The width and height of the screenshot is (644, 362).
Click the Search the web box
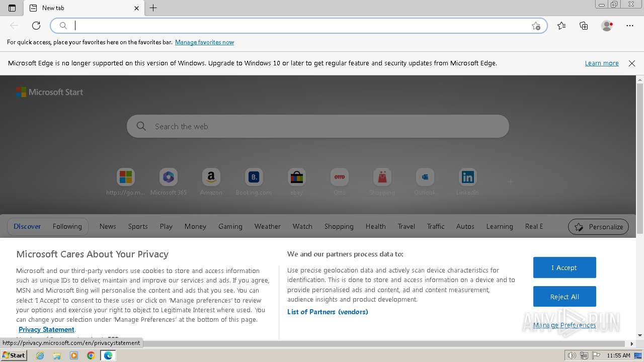pos(318,126)
